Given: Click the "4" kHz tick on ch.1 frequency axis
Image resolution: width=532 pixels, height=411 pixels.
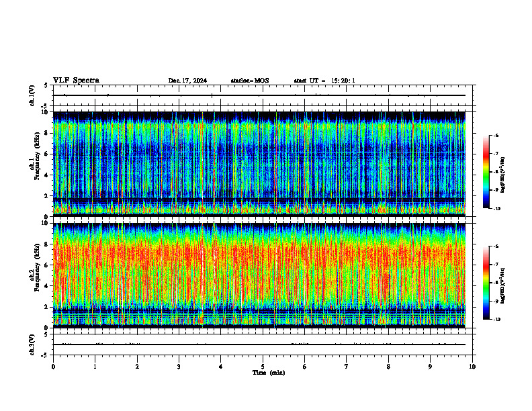Looking at the screenshot, I should point(47,175).
